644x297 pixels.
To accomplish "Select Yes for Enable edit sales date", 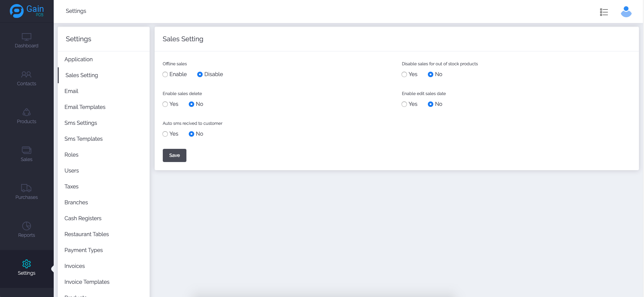I will (404, 104).
